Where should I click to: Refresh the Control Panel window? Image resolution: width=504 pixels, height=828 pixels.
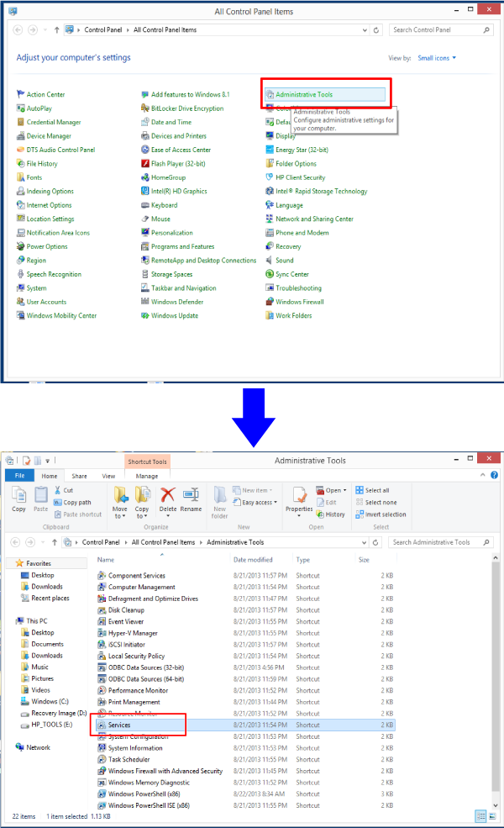pyautogui.click(x=376, y=30)
